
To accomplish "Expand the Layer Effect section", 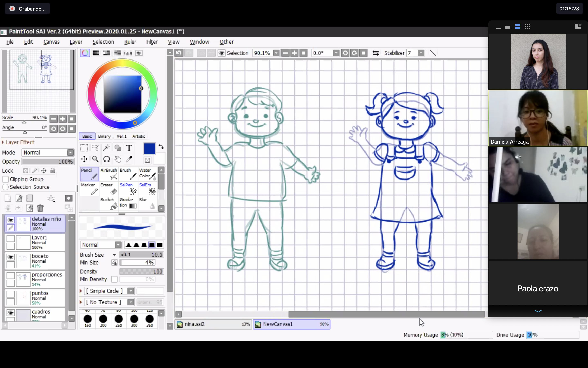I will coord(3,142).
